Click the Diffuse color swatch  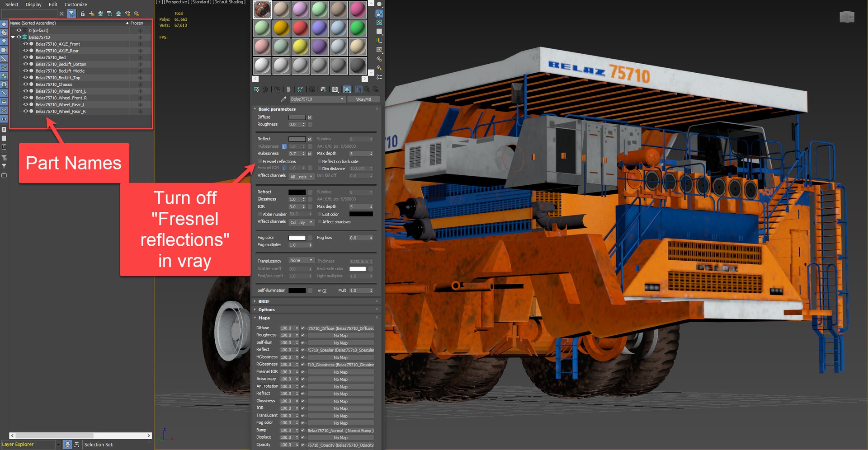point(297,117)
